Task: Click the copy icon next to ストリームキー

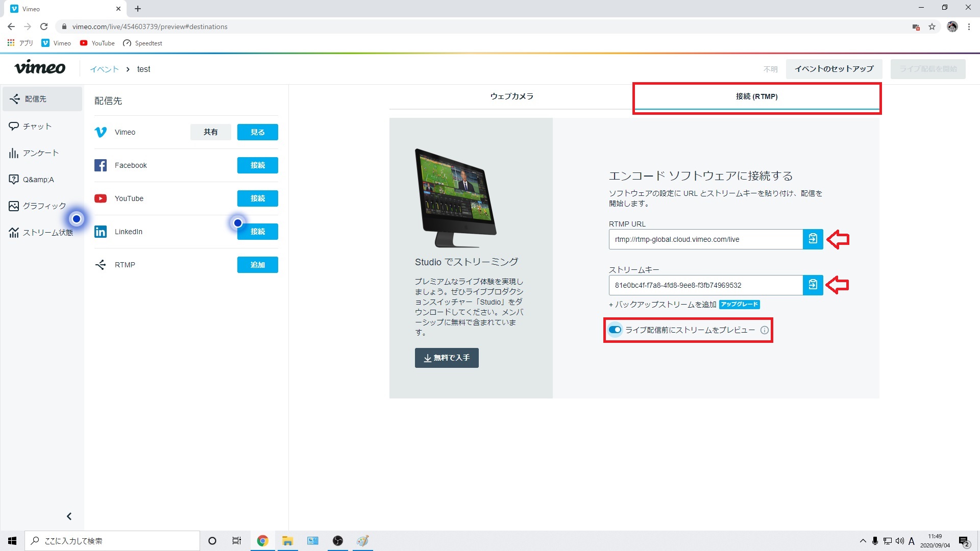Action: [813, 285]
